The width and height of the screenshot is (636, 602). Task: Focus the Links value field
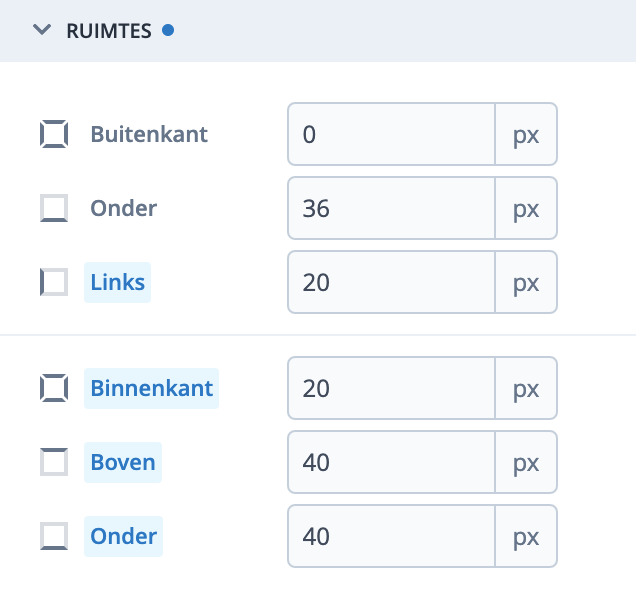[x=391, y=282]
